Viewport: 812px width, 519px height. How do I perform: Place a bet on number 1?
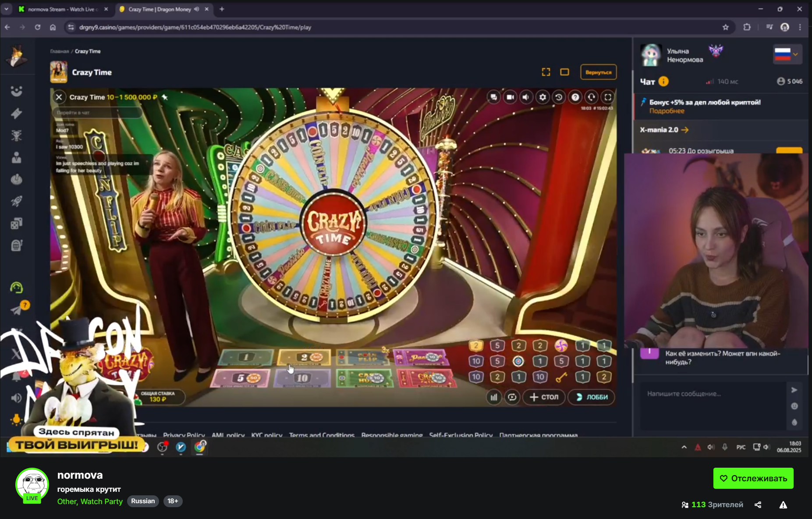click(x=246, y=357)
